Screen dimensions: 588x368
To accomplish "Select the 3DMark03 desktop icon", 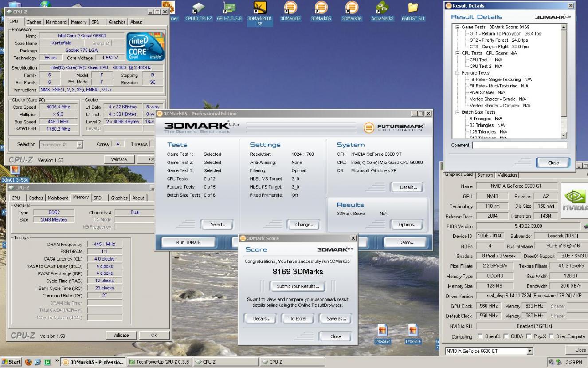I will click(290, 11).
